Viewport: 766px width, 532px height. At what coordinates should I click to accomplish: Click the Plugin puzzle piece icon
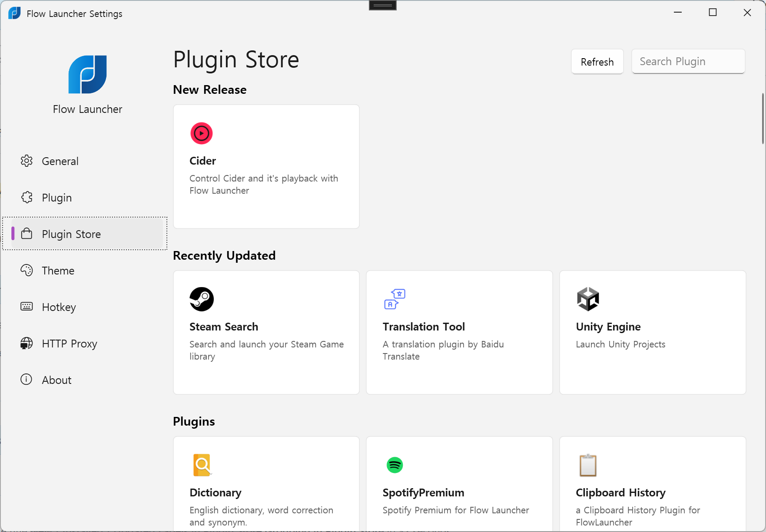(x=27, y=197)
